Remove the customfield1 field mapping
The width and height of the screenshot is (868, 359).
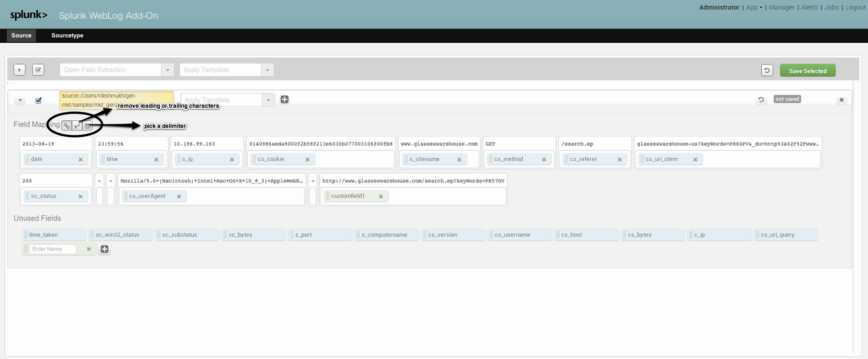(381, 196)
